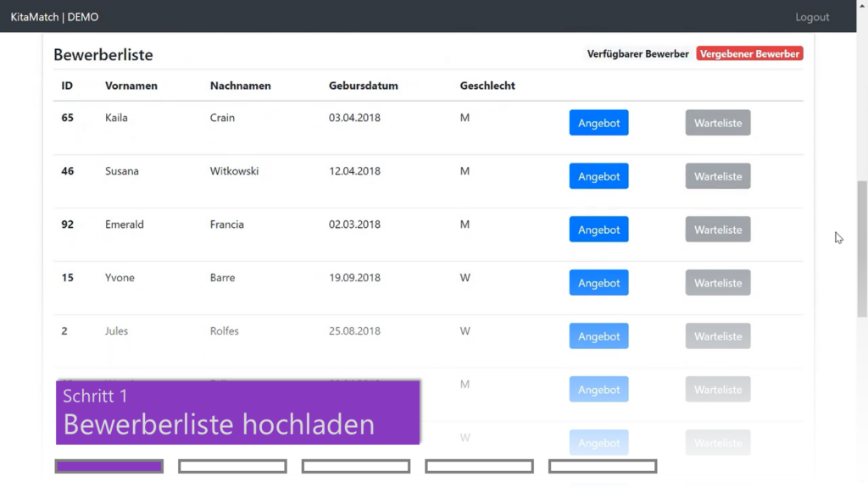Log out via the Logout link

[811, 17]
